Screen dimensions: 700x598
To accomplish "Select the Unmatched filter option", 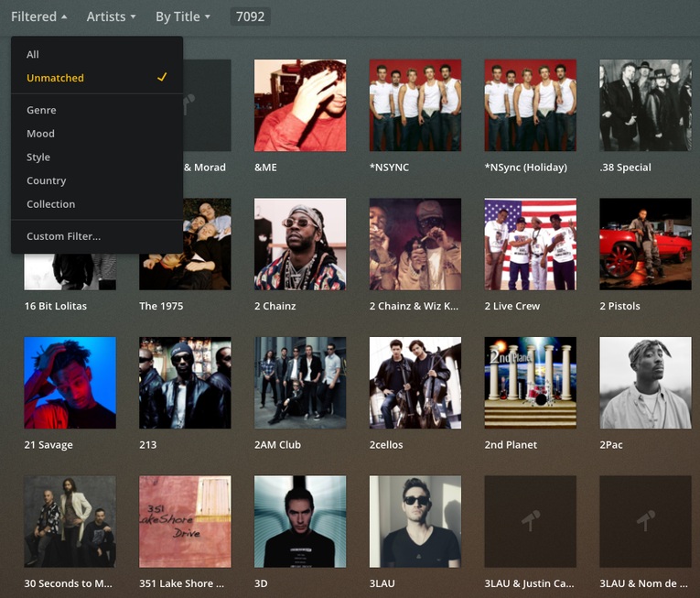I will (97, 78).
